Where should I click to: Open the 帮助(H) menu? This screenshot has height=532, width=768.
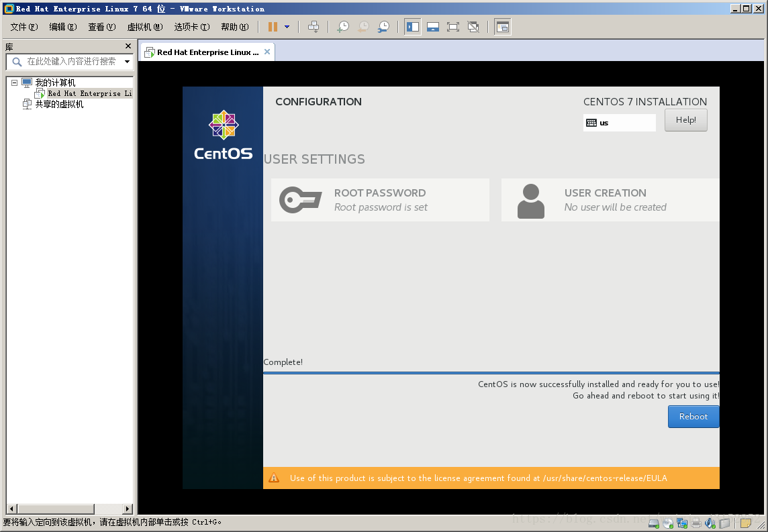click(234, 27)
